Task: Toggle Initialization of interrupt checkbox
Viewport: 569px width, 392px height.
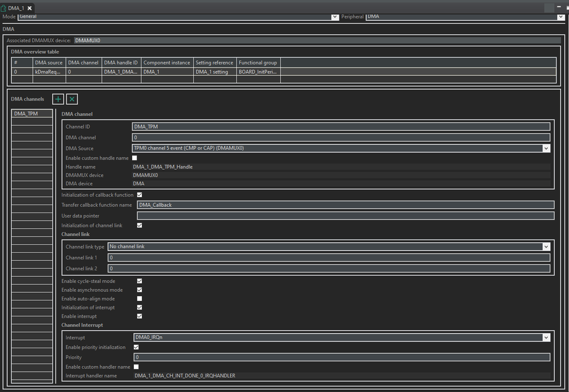Action: (x=140, y=308)
